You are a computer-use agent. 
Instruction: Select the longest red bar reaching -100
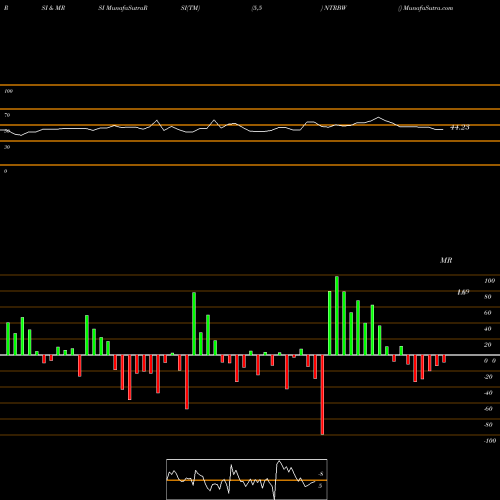point(322,395)
